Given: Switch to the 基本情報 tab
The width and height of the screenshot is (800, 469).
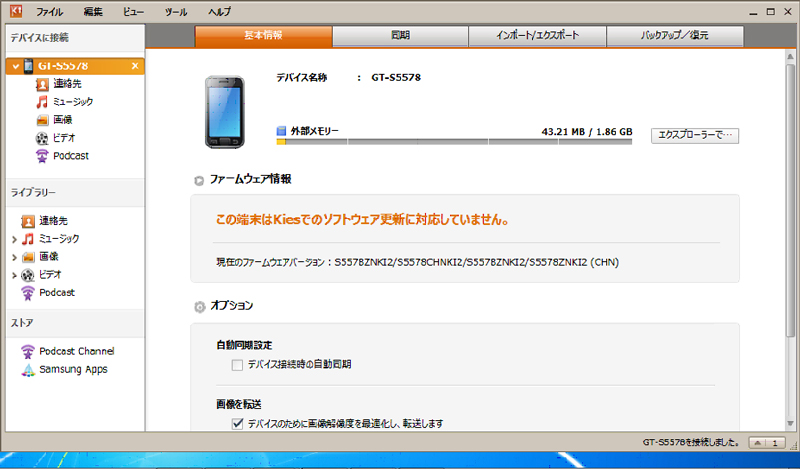Looking at the screenshot, I should (263, 36).
